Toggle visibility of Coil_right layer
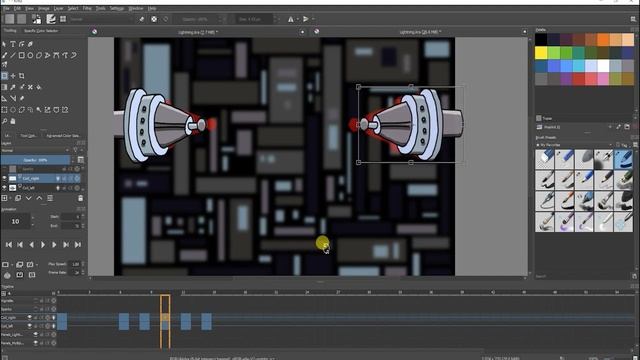Screen dimensions: 640x360 click(x=4, y=178)
